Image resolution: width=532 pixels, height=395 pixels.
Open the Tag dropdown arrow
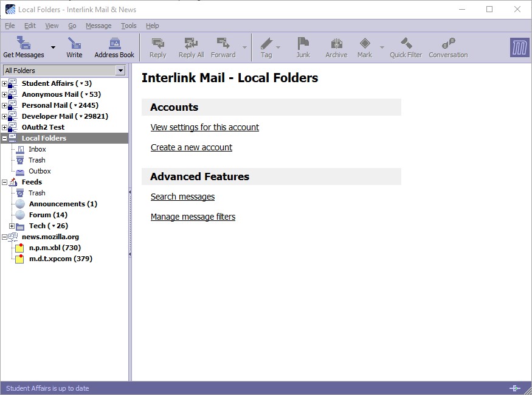[278, 47]
